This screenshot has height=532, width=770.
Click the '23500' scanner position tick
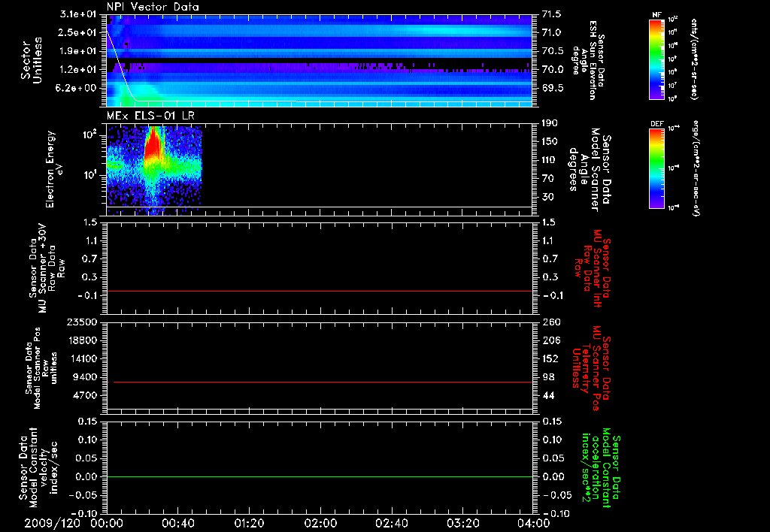pos(82,322)
